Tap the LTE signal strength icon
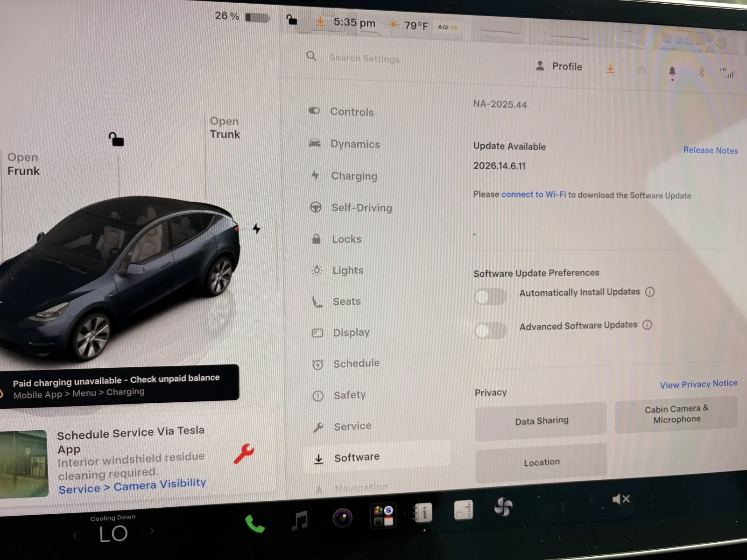 coord(728,73)
